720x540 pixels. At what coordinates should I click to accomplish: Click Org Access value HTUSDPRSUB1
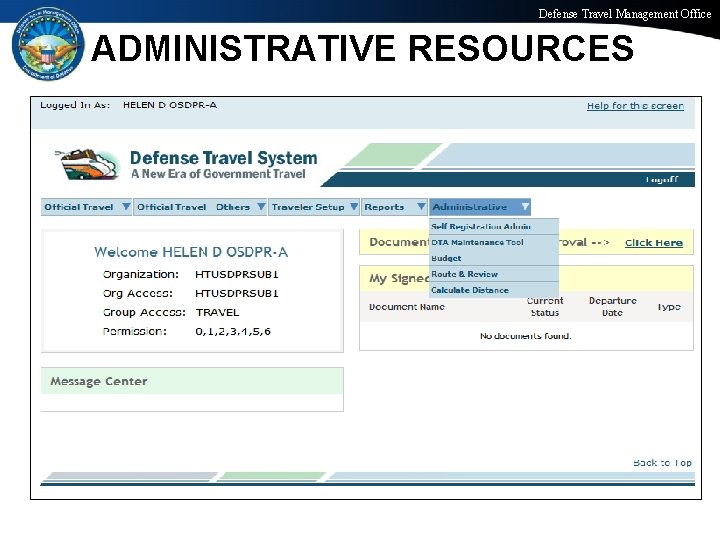(x=237, y=293)
